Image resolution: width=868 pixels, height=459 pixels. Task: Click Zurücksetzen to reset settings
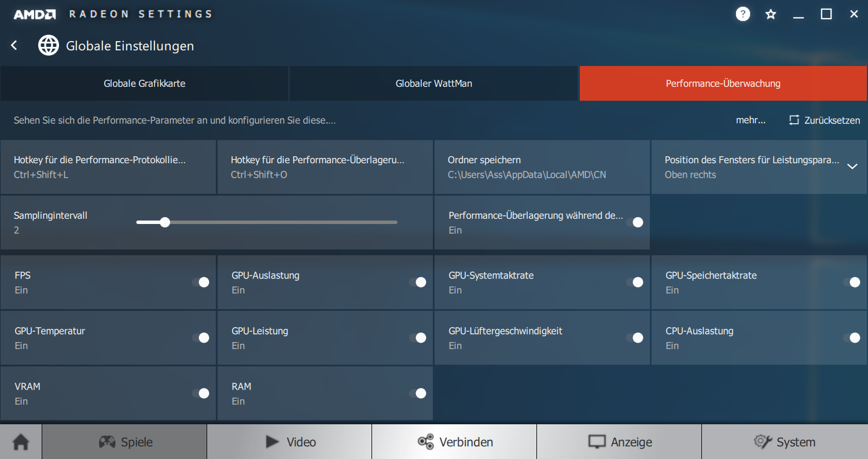coord(825,120)
